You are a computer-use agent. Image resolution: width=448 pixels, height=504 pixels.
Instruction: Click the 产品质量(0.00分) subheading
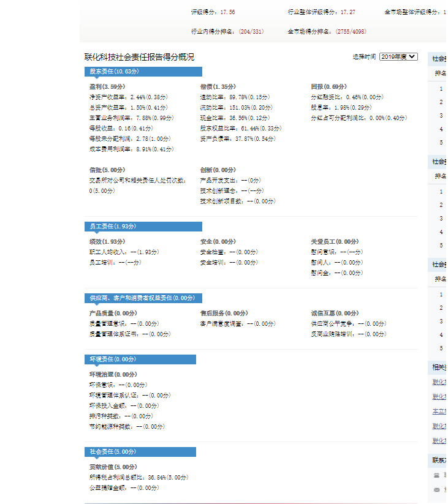coord(113,313)
